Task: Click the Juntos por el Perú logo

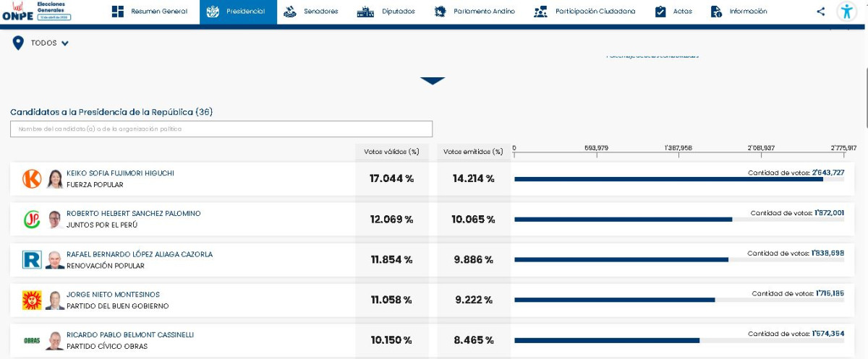Action: (x=32, y=220)
